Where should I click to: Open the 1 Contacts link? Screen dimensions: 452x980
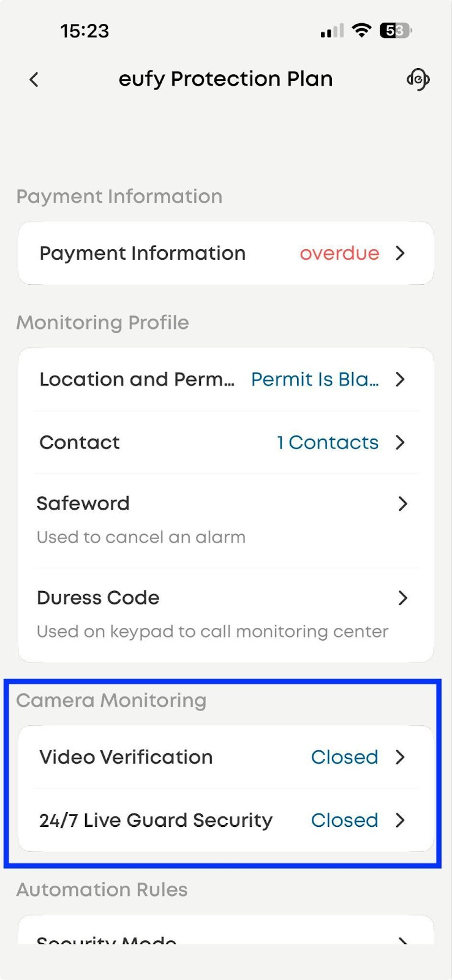pos(328,442)
